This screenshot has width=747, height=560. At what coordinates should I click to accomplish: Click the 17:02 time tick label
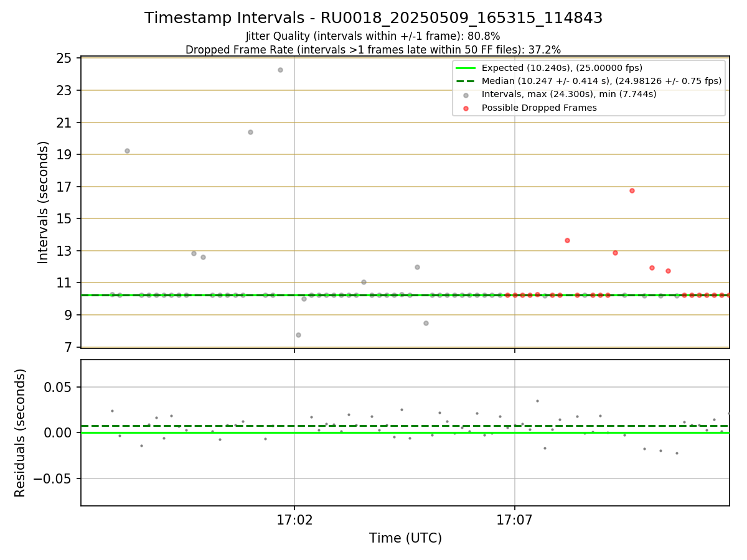coord(294,519)
